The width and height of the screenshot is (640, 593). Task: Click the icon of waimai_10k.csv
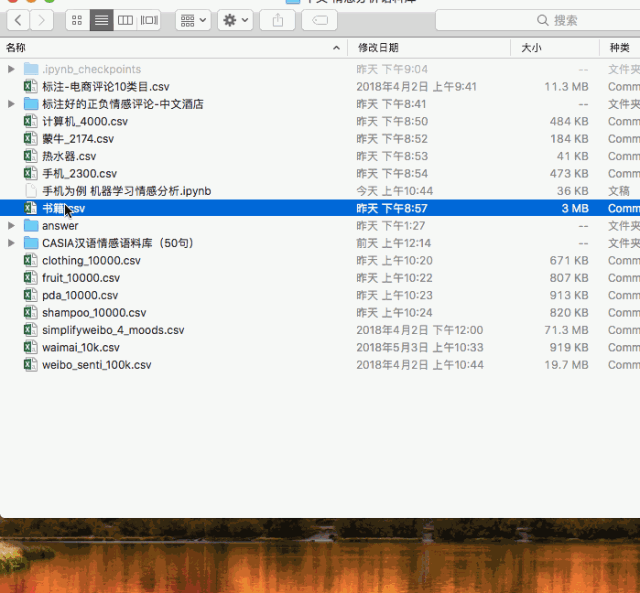coord(31,347)
